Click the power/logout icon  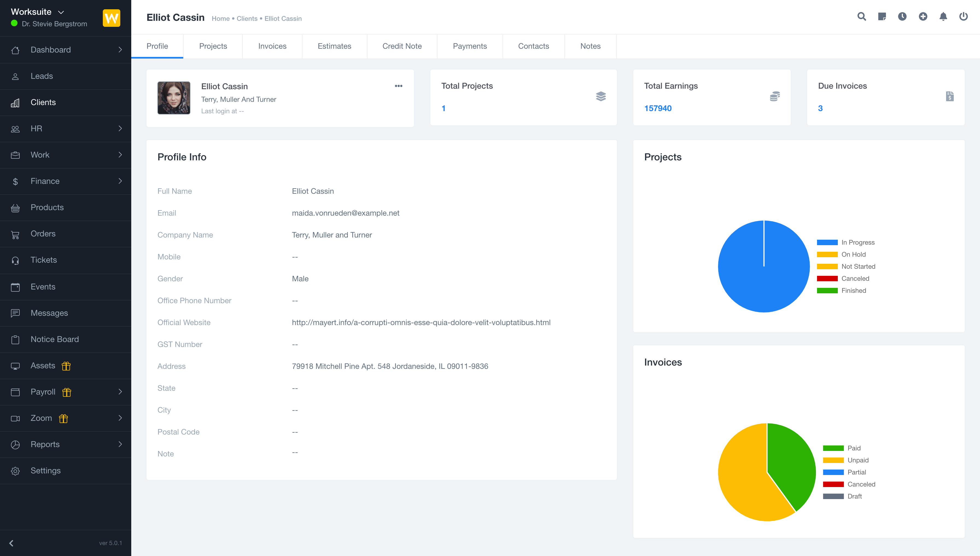tap(963, 17)
